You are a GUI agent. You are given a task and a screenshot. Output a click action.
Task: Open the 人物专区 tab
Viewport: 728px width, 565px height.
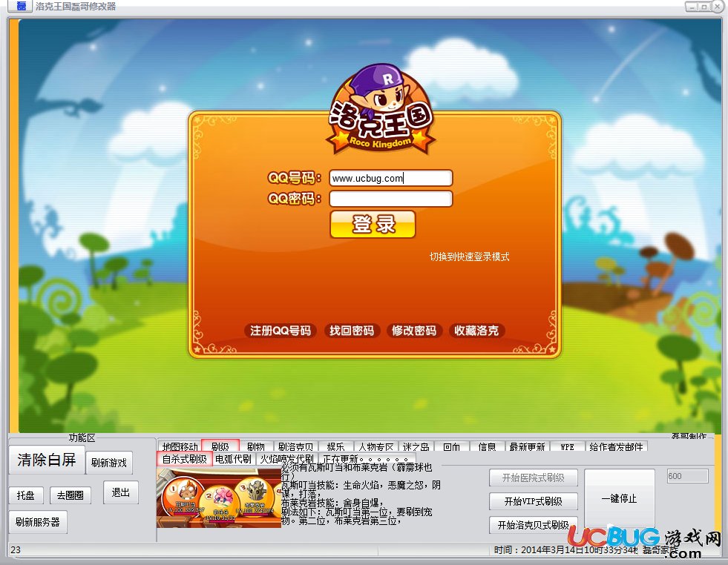376,446
